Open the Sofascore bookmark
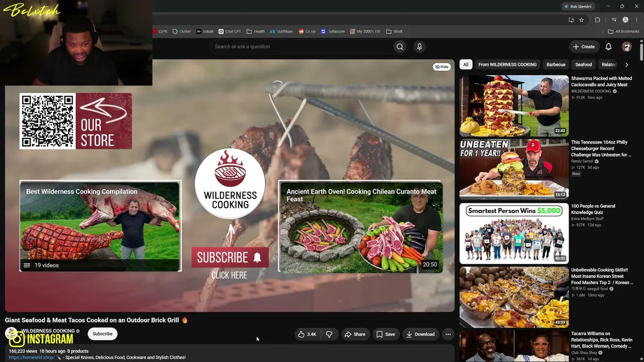 [333, 31]
